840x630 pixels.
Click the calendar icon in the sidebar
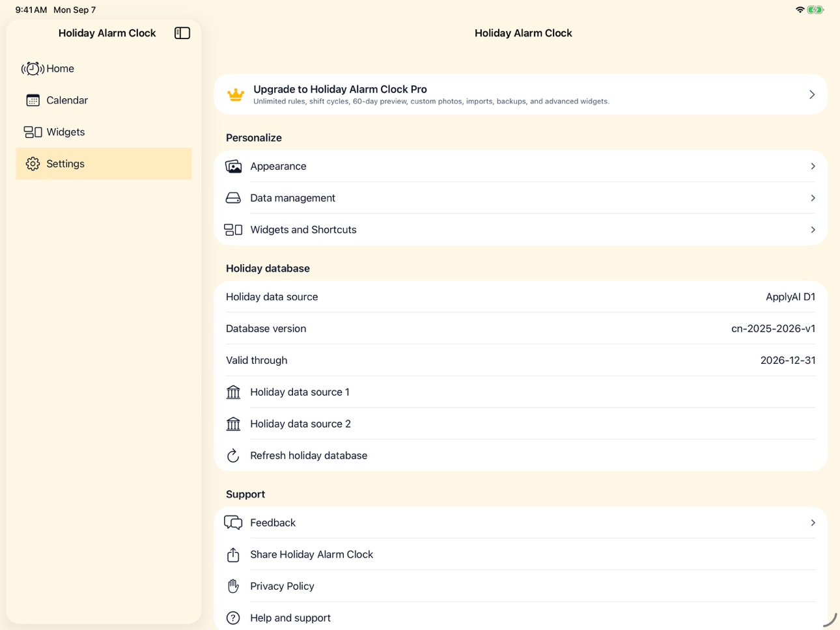pos(33,100)
